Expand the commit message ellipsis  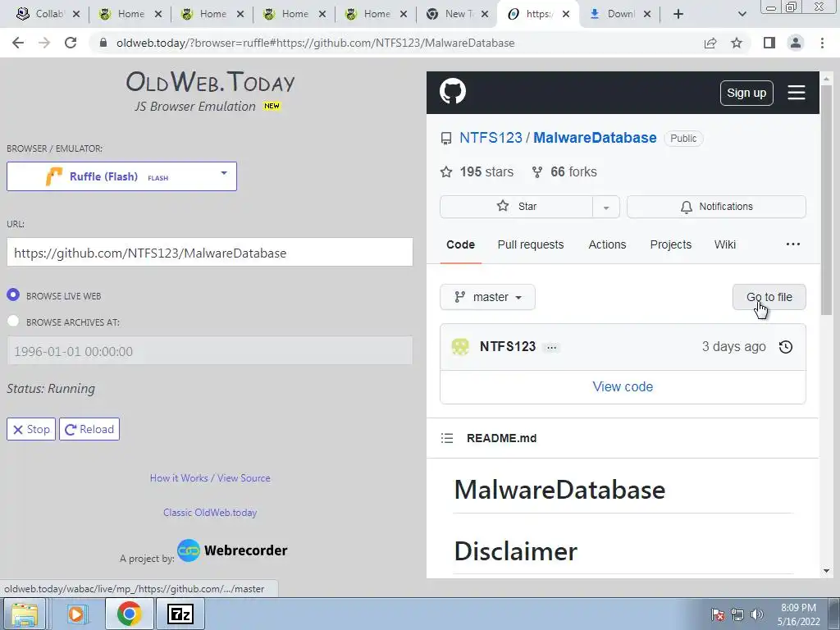[x=551, y=348]
